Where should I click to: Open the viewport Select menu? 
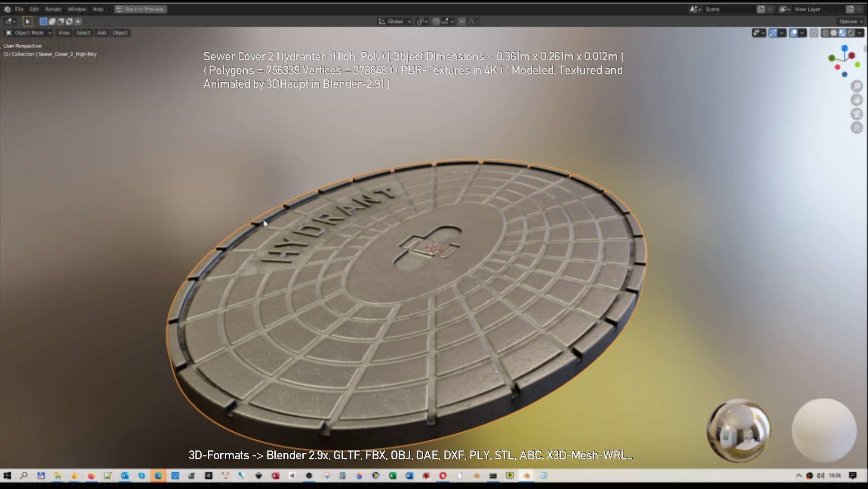(x=83, y=33)
